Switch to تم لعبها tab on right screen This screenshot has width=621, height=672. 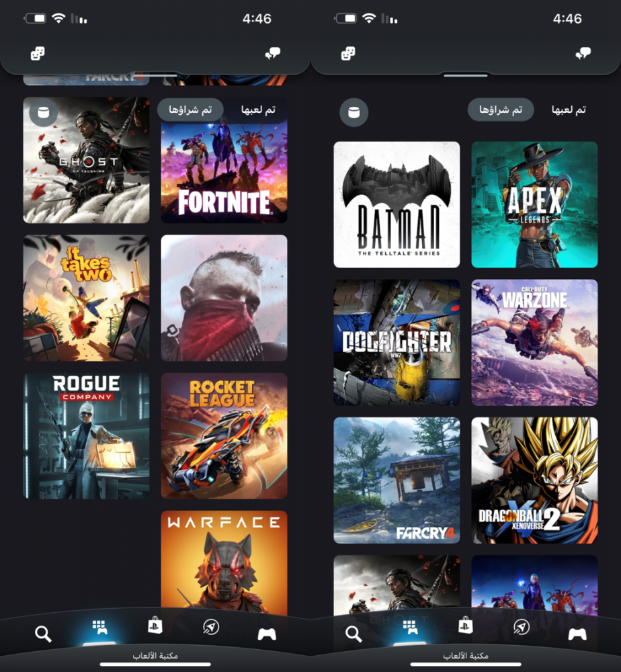[x=569, y=110]
